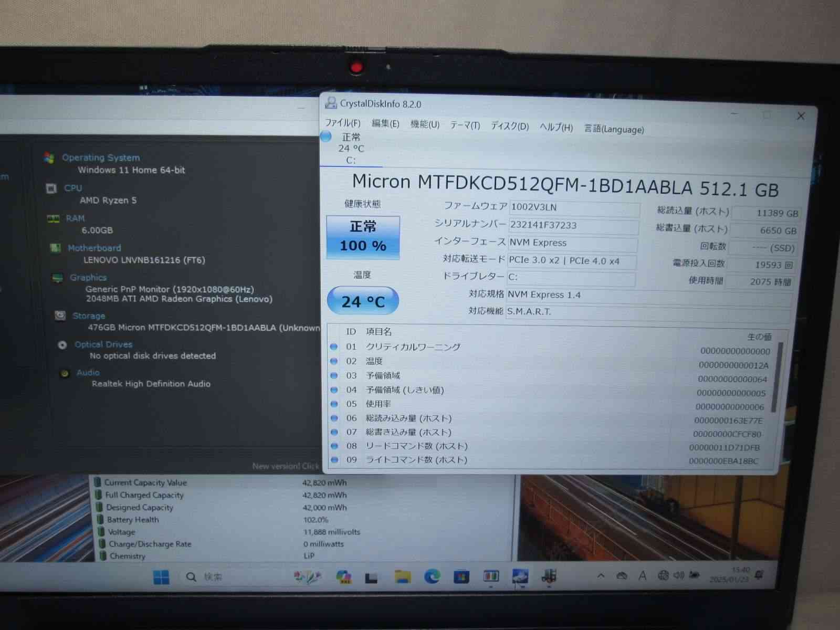Click the status dot for row 06 総読み込み量
The height and width of the screenshot is (630, 840).
coord(334,418)
